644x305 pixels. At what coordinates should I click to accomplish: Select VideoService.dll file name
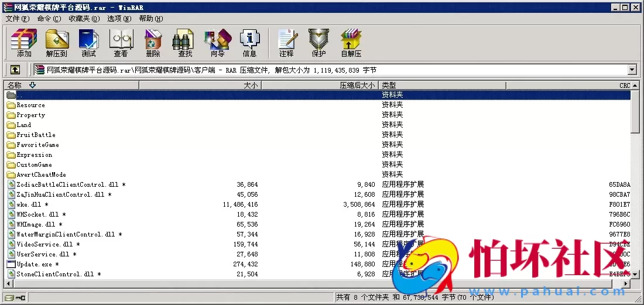(x=48, y=244)
